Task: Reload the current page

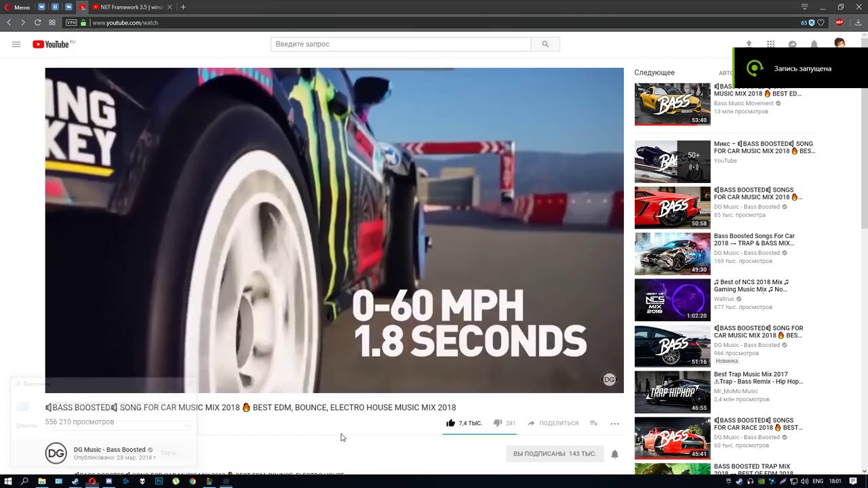Action: click(x=37, y=22)
